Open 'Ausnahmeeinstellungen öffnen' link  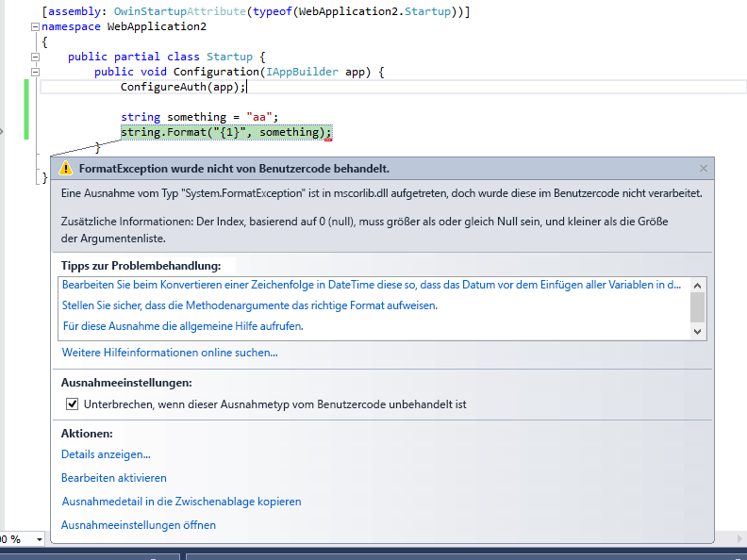coord(139,525)
